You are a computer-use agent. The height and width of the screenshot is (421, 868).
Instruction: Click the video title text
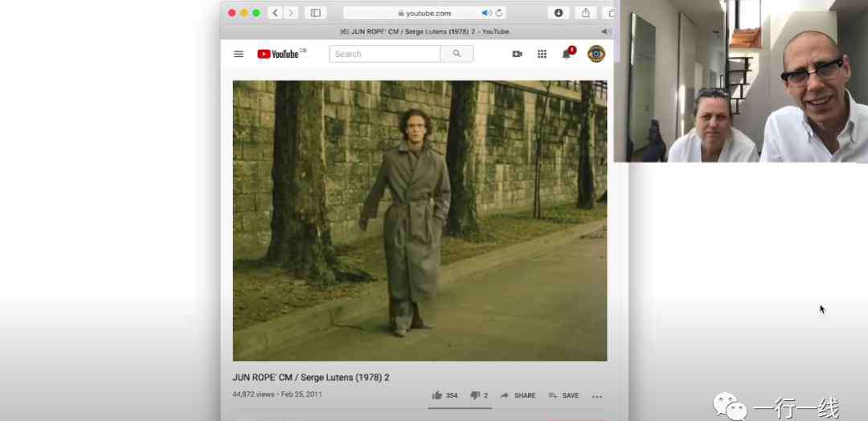click(x=311, y=378)
